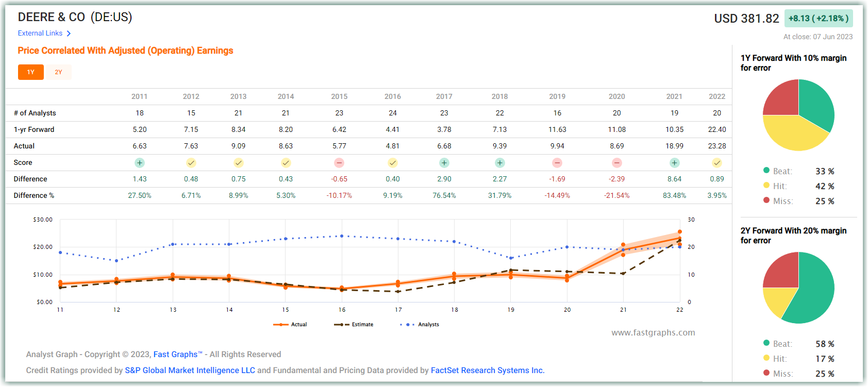Screen dimensions: 868x387
Task: Select the 1Y tab
Action: pos(31,72)
